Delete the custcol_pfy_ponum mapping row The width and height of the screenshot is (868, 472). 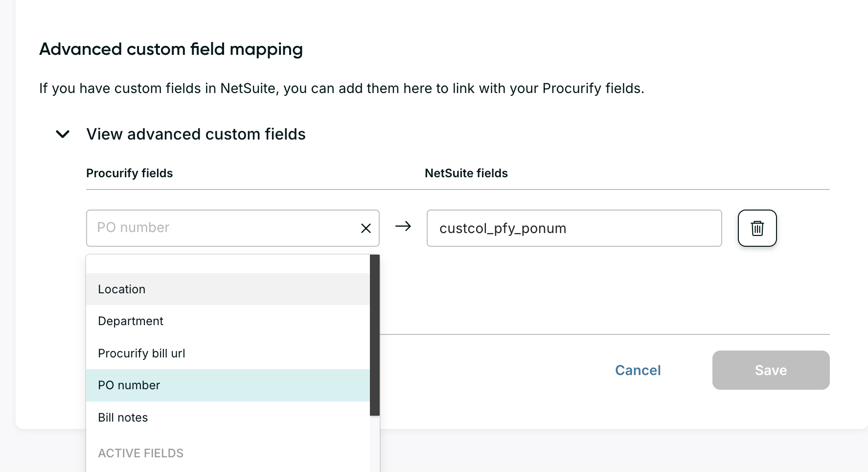757,228
